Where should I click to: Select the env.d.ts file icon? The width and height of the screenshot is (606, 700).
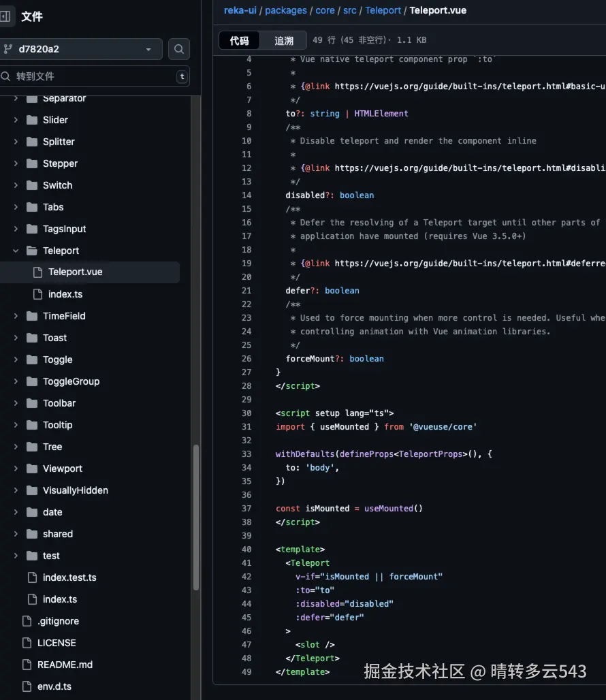(x=27, y=686)
